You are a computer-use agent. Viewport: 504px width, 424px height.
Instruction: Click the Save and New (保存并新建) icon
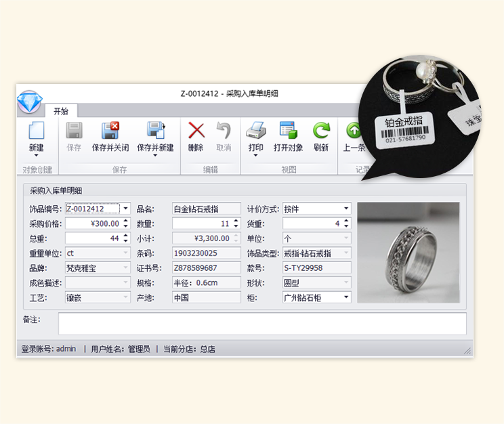point(155,131)
